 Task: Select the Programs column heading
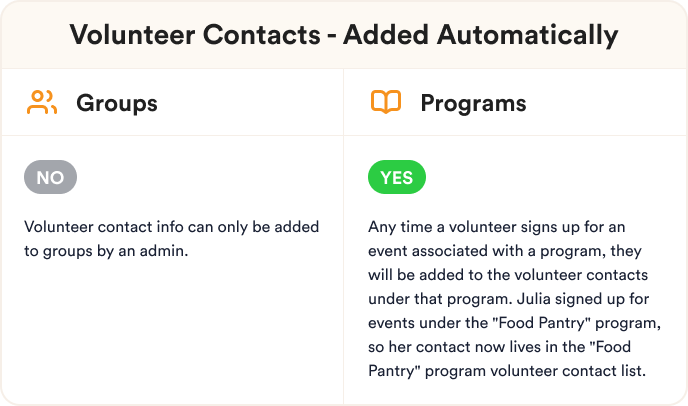473,104
